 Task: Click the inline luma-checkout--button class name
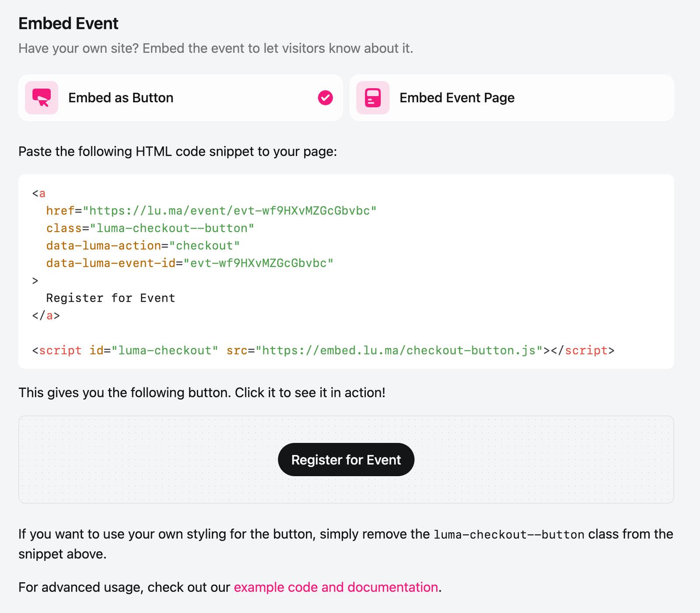coord(509,535)
